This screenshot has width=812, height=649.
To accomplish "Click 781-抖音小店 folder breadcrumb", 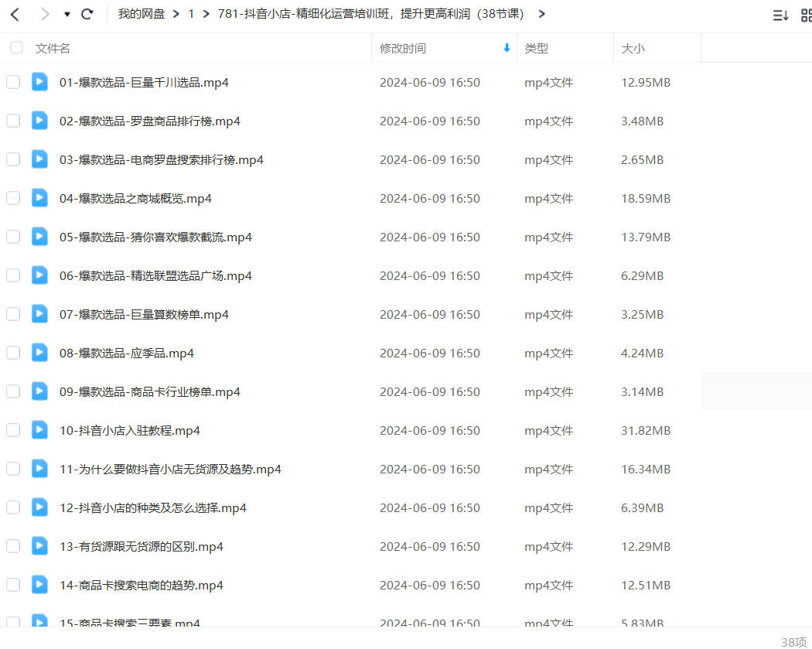I will pos(370,14).
